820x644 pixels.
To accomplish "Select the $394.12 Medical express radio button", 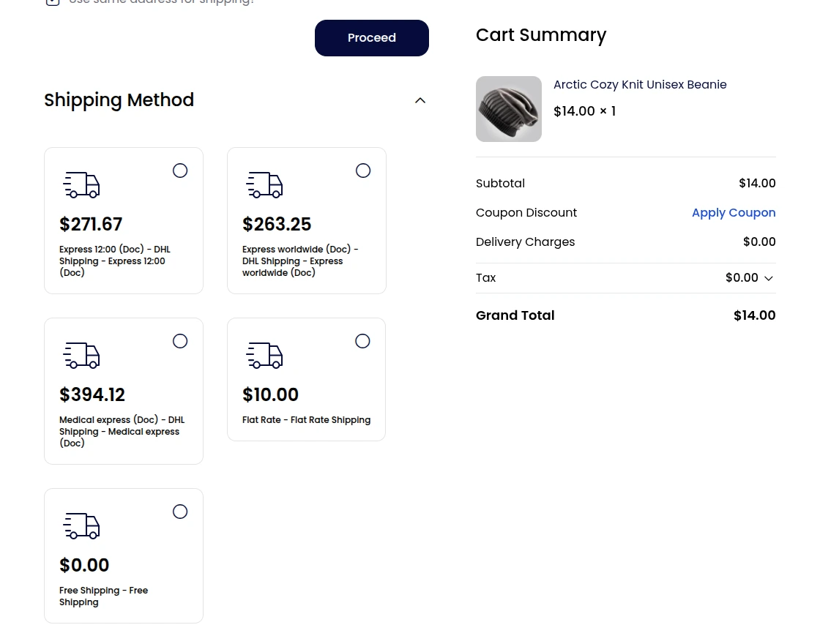I will 180,341.
